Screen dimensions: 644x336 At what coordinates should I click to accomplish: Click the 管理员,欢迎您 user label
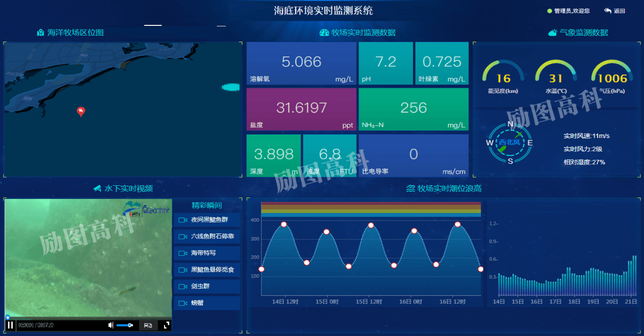[571, 11]
